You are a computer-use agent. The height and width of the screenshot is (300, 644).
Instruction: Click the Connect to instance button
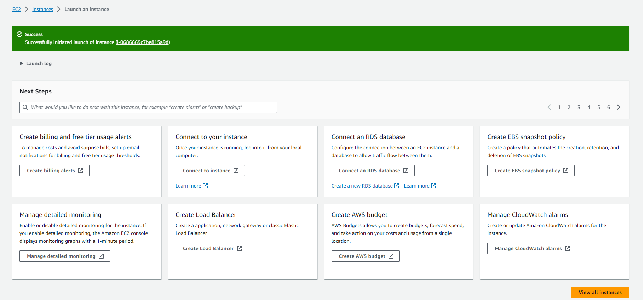[x=210, y=171]
